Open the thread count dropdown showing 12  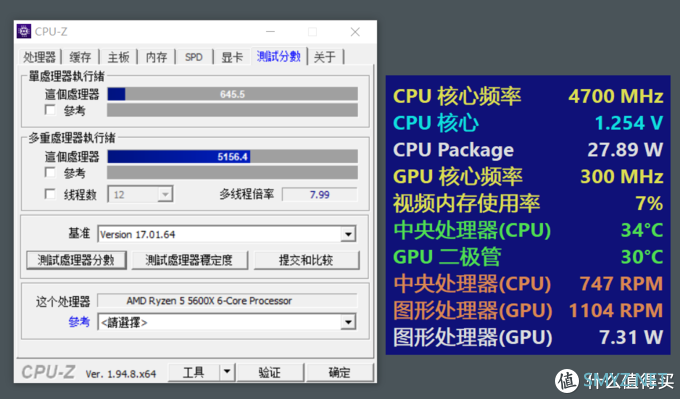coord(140,194)
